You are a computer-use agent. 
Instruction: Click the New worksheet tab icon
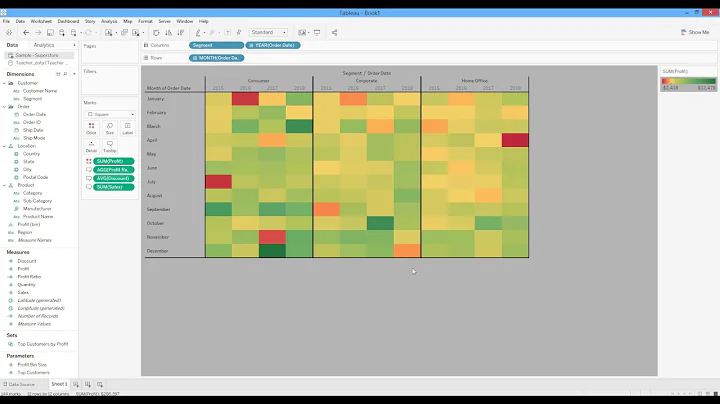click(76, 384)
